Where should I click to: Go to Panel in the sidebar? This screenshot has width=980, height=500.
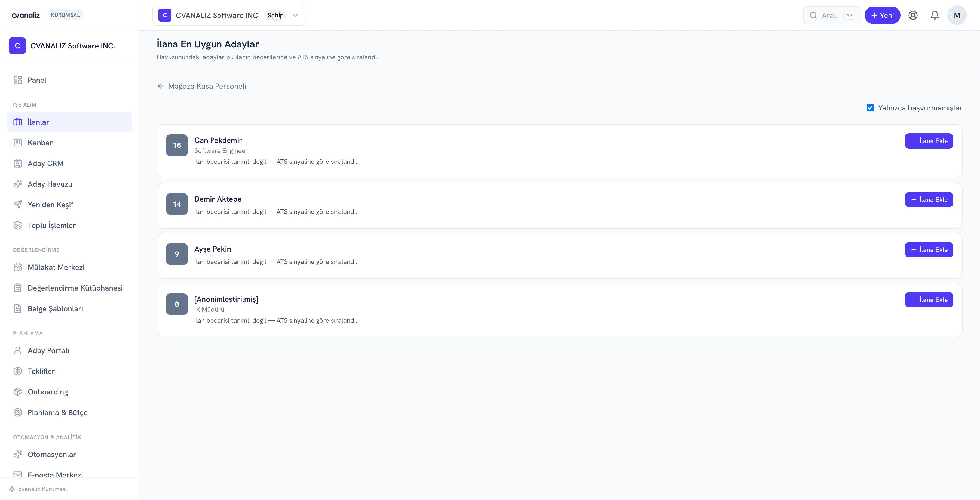[x=69, y=80]
